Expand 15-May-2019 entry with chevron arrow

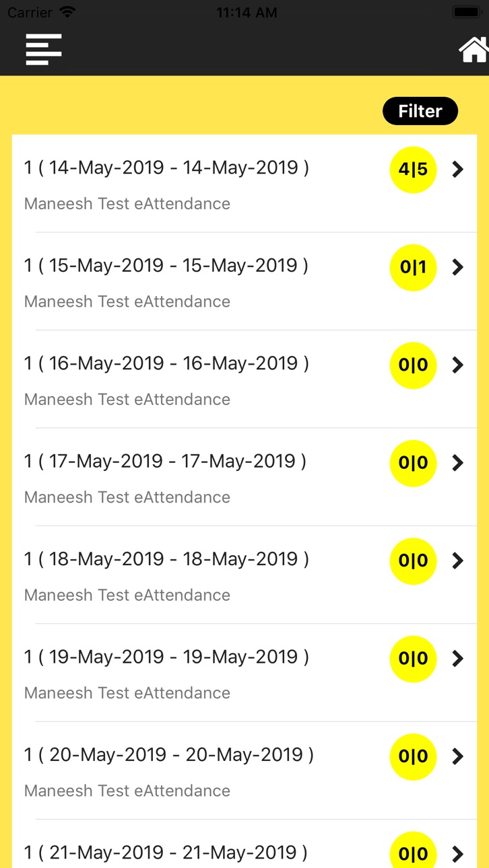(458, 267)
